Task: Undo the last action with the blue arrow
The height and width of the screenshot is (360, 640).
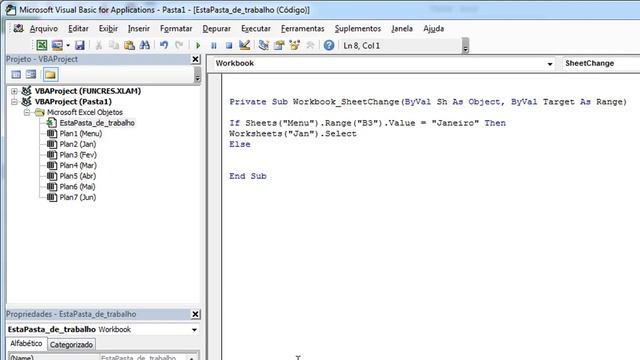Action: [x=164, y=45]
